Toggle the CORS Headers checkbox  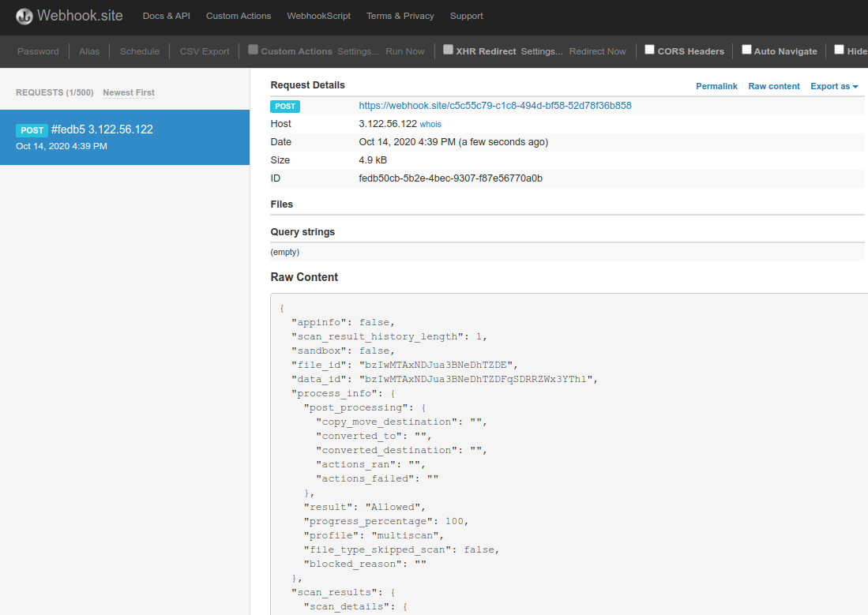pos(650,50)
